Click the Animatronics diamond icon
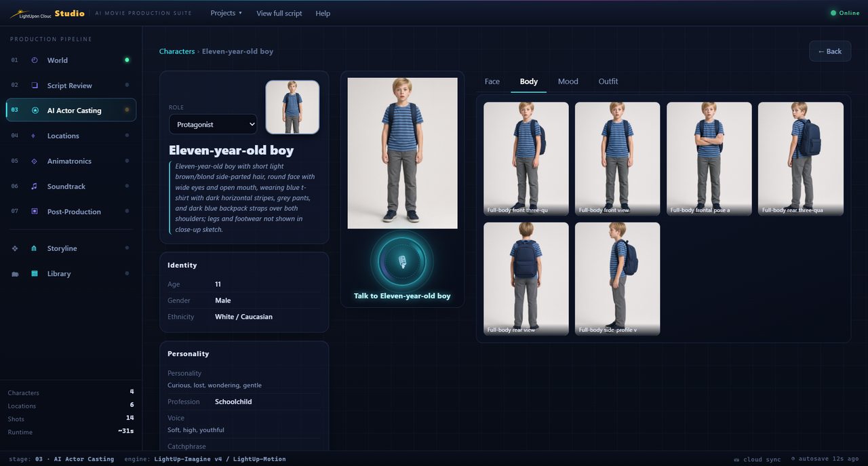 point(35,161)
